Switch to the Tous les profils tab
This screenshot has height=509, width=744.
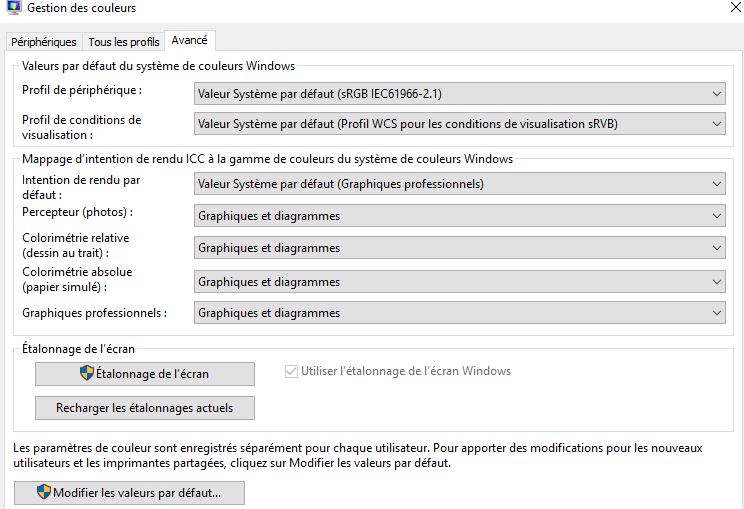click(x=123, y=42)
